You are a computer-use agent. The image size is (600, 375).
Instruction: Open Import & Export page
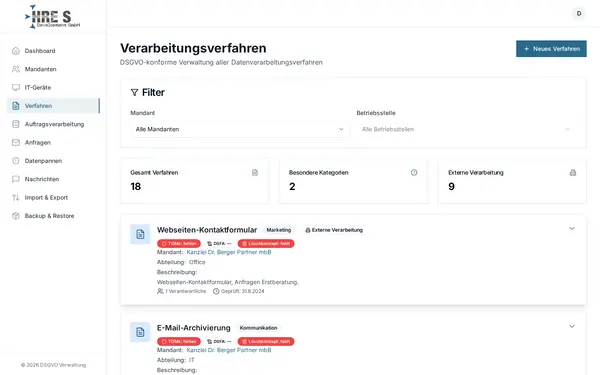click(x=54, y=197)
